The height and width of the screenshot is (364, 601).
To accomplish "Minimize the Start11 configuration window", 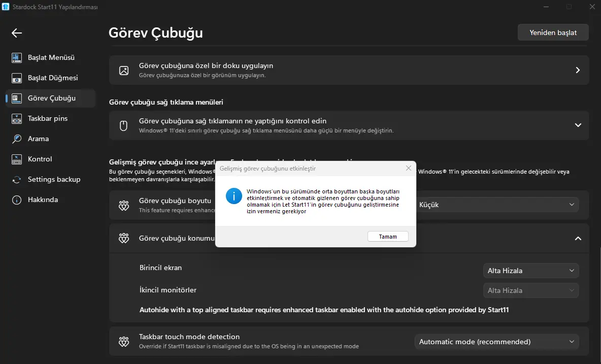I will point(546,7).
